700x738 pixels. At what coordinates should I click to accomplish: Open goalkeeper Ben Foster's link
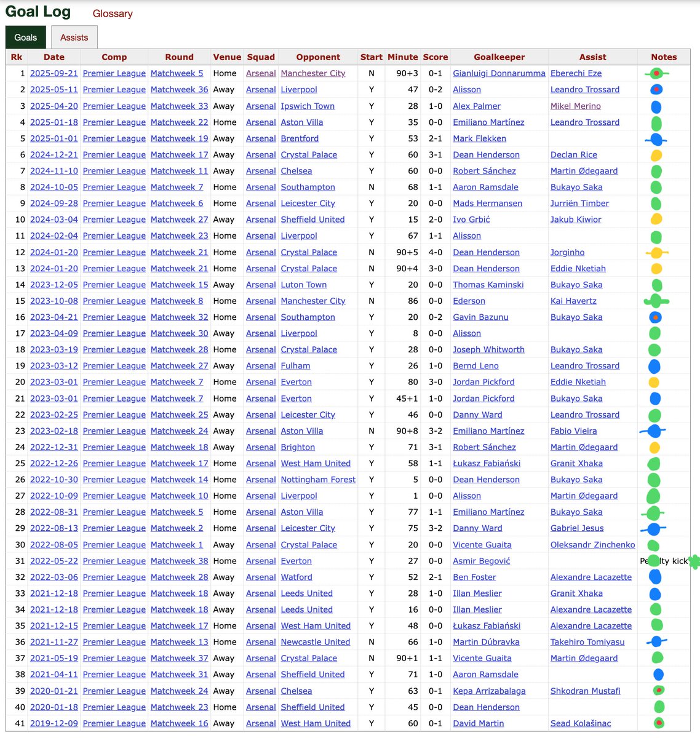[x=474, y=577]
